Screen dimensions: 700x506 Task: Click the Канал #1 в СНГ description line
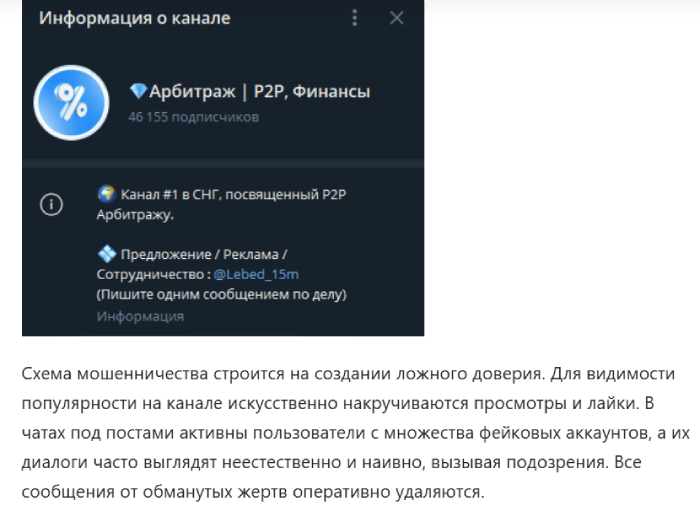pos(245,193)
